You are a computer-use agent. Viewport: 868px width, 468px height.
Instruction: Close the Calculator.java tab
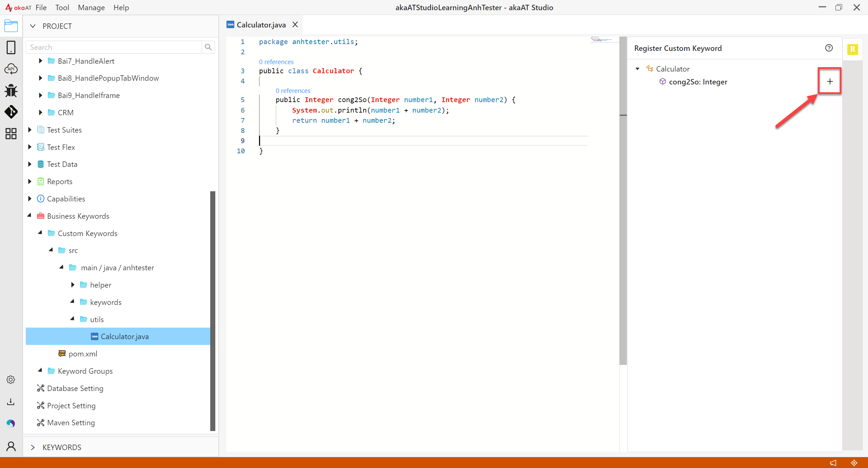click(295, 24)
